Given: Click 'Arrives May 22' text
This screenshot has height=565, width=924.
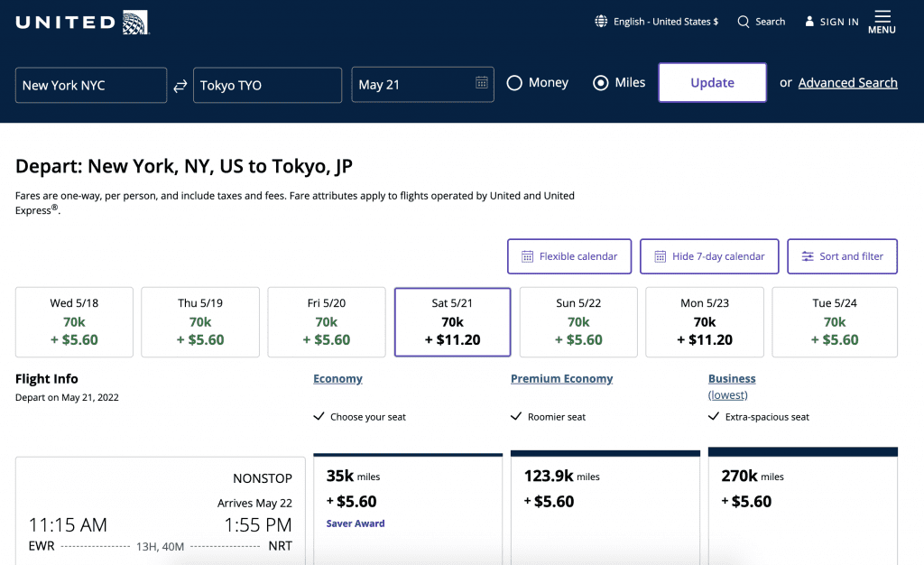Looking at the screenshot, I should coord(254,503).
